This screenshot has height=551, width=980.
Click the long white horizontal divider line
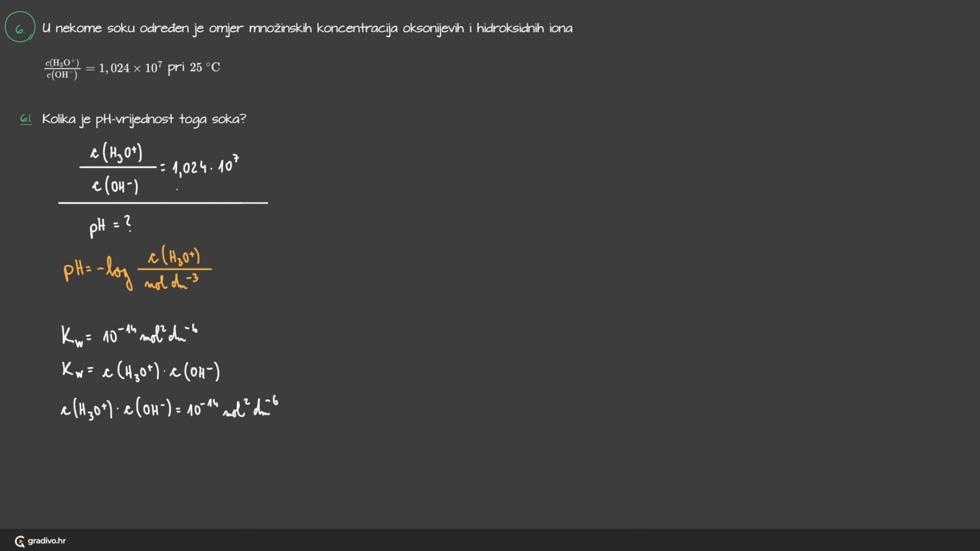click(x=163, y=203)
